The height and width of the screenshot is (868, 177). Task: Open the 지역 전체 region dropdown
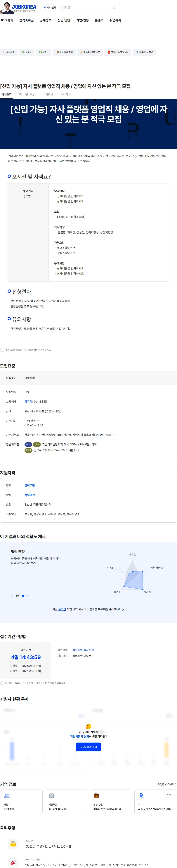(x=52, y=7)
